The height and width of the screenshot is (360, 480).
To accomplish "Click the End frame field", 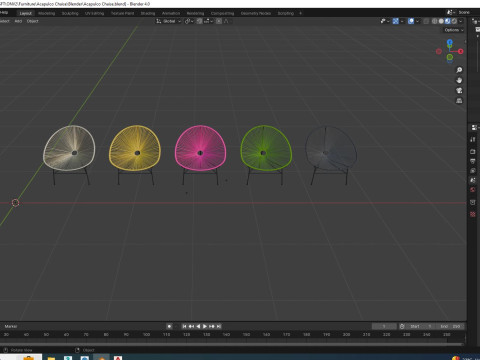I will tap(450, 326).
